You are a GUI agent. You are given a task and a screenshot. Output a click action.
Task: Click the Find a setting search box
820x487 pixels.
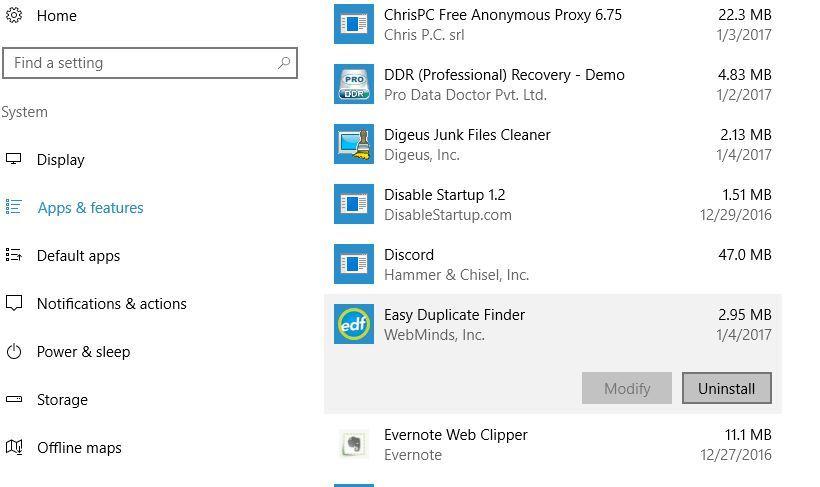[150, 63]
